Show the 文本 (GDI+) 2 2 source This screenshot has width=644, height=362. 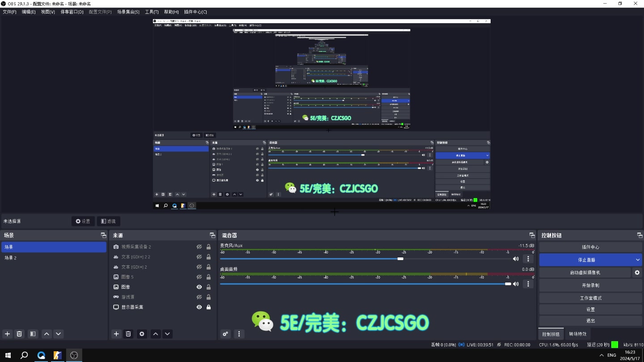199,257
